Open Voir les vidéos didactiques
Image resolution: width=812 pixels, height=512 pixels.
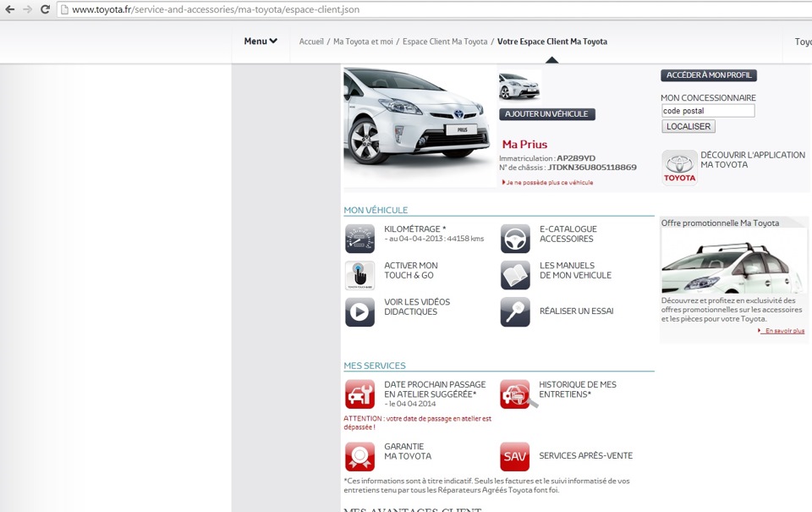pos(417,306)
